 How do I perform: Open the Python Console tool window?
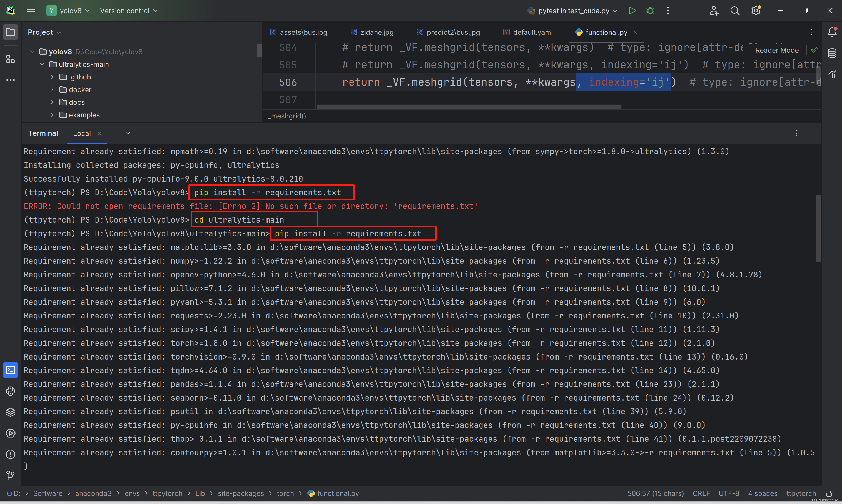click(x=11, y=391)
